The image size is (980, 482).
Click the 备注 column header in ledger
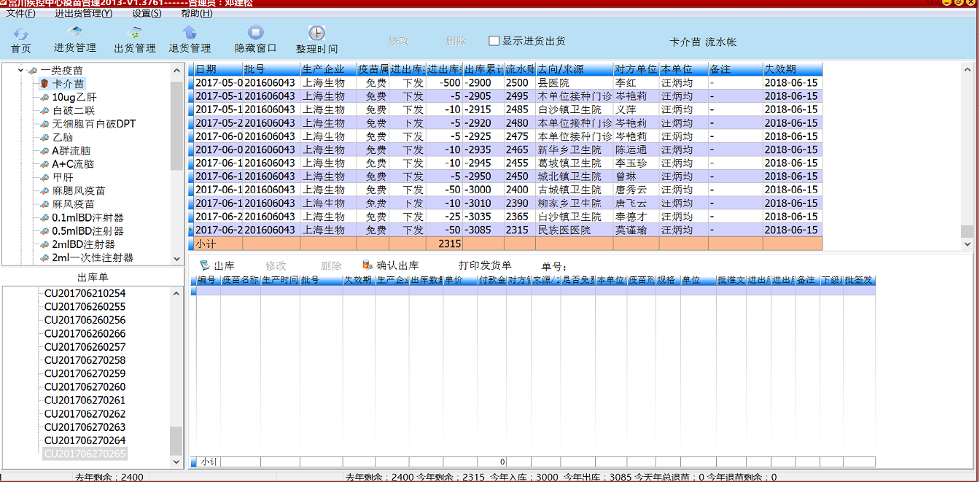pos(735,69)
